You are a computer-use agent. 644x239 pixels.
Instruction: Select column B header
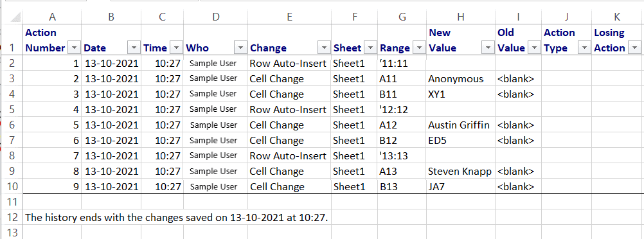click(111, 17)
